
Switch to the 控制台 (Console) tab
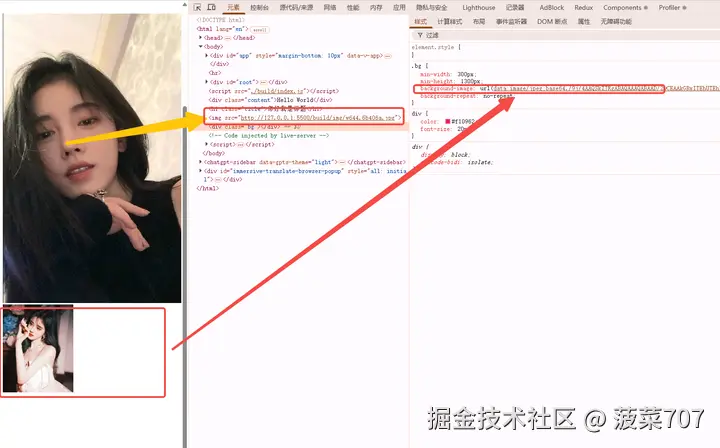click(259, 8)
